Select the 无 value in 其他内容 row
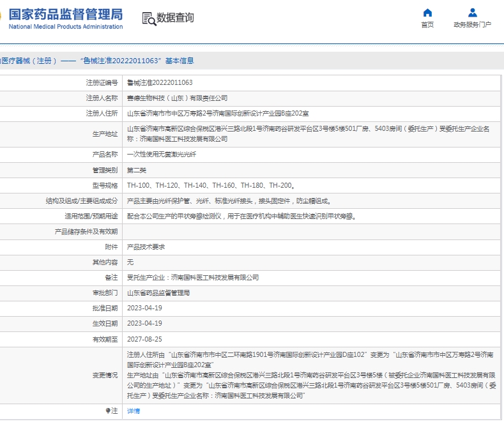This screenshot has height=424, width=504. 130,262
